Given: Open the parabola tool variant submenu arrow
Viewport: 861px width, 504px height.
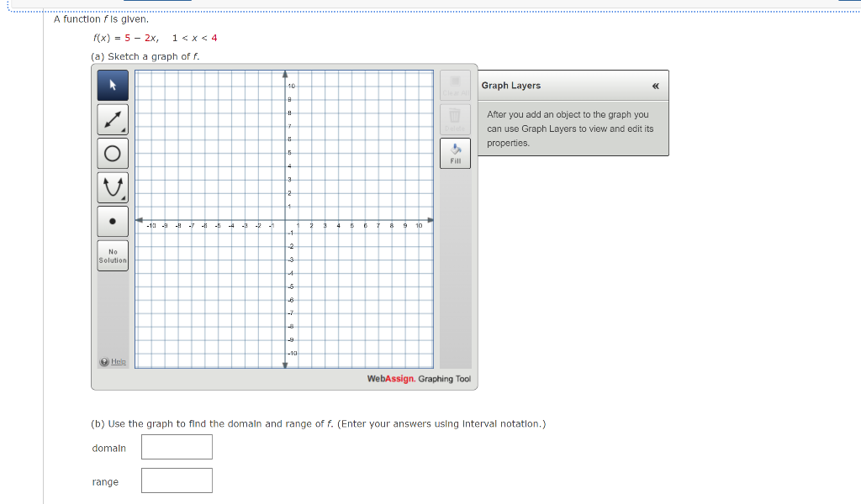Looking at the screenshot, I should coord(124,198).
